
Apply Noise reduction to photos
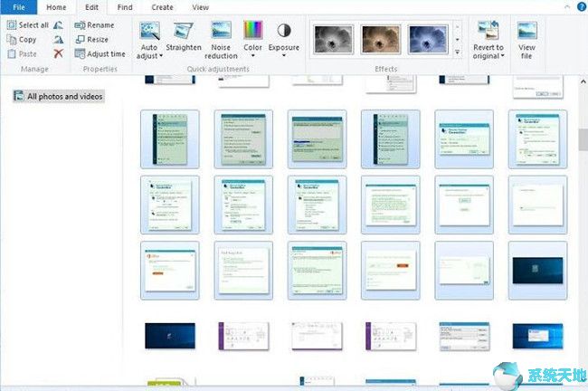click(221, 31)
